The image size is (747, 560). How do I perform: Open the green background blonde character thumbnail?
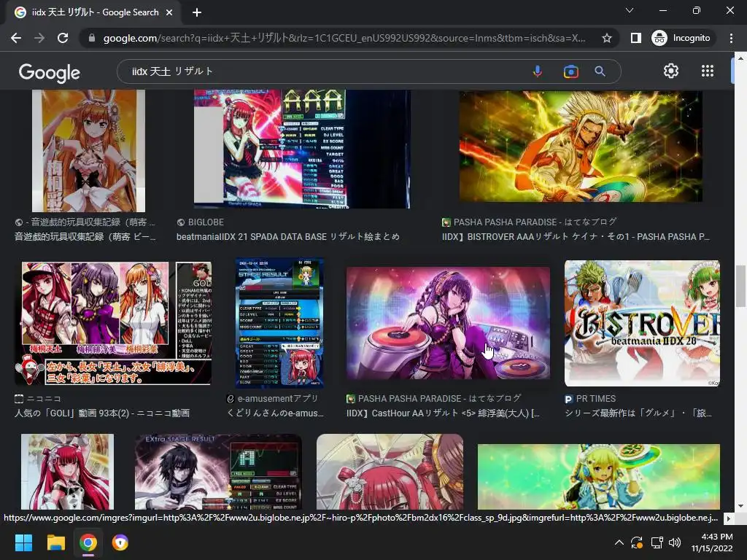point(598,477)
